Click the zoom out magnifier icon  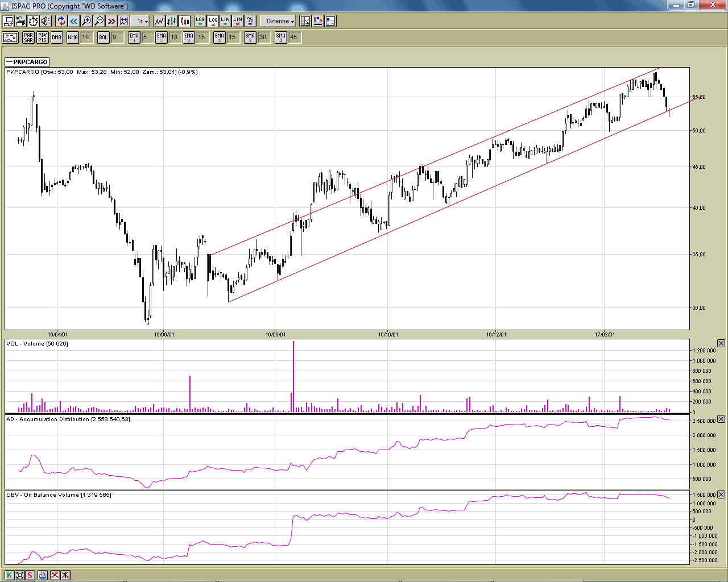click(99, 21)
